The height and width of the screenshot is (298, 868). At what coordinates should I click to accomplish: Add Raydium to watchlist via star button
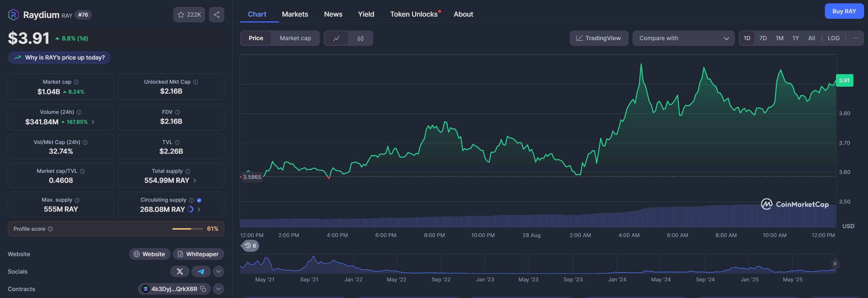point(189,14)
